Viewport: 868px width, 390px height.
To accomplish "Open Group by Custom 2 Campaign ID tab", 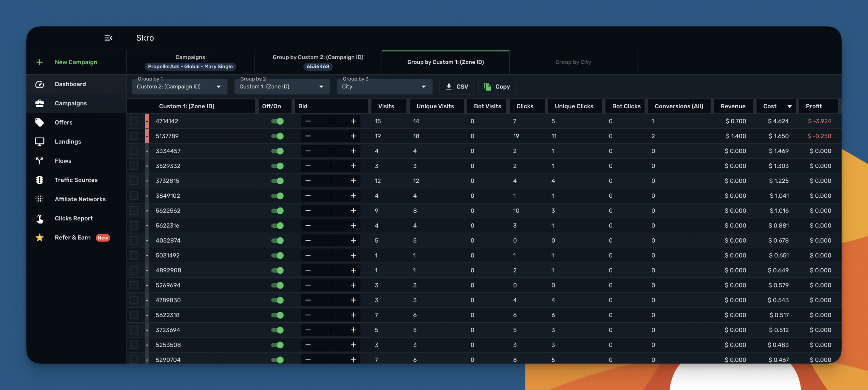I will point(318,62).
